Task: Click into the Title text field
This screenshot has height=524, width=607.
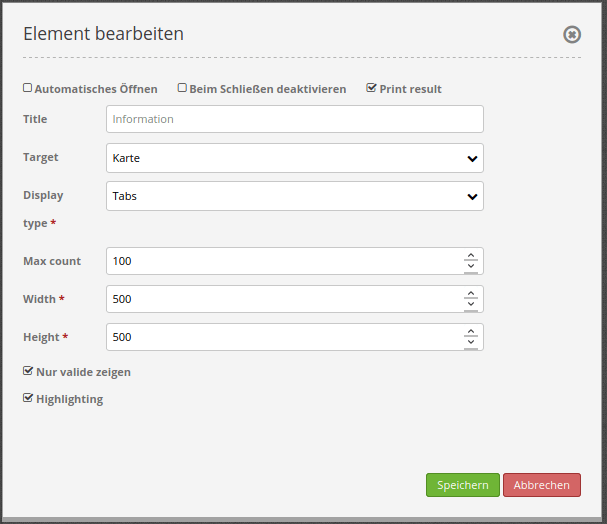Action: pyautogui.click(x=294, y=119)
